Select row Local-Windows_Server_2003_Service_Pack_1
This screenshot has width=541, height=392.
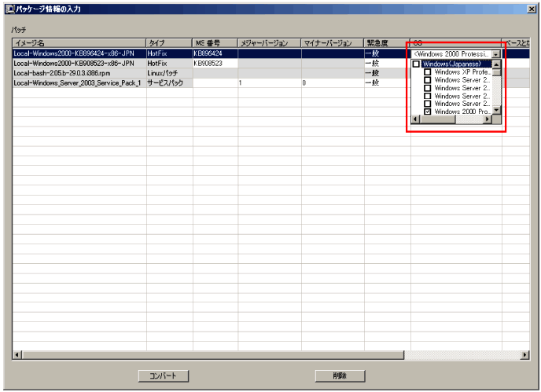point(79,83)
